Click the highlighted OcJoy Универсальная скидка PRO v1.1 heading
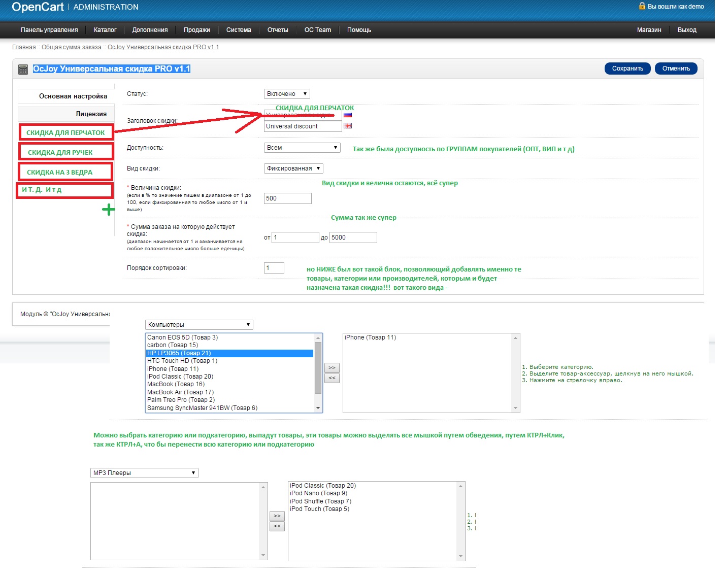The width and height of the screenshot is (728, 578). pos(112,69)
